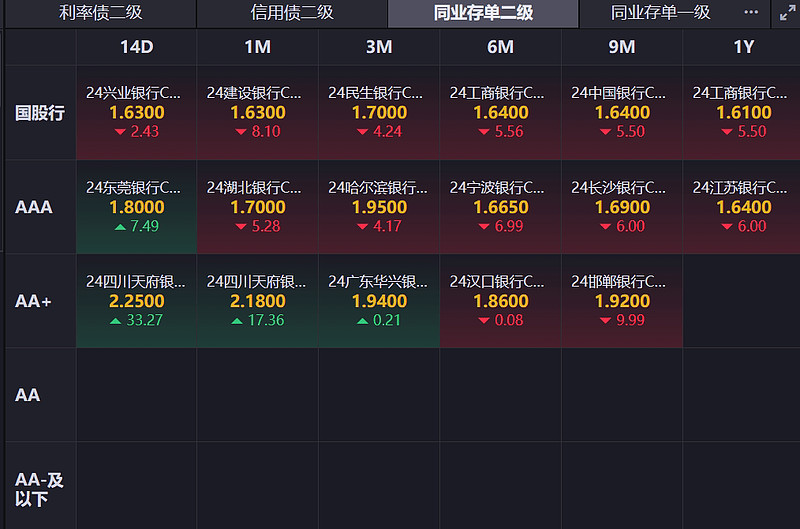
Task: Open 24汉口银行C cell at 1.8600
Action: pyautogui.click(x=501, y=301)
